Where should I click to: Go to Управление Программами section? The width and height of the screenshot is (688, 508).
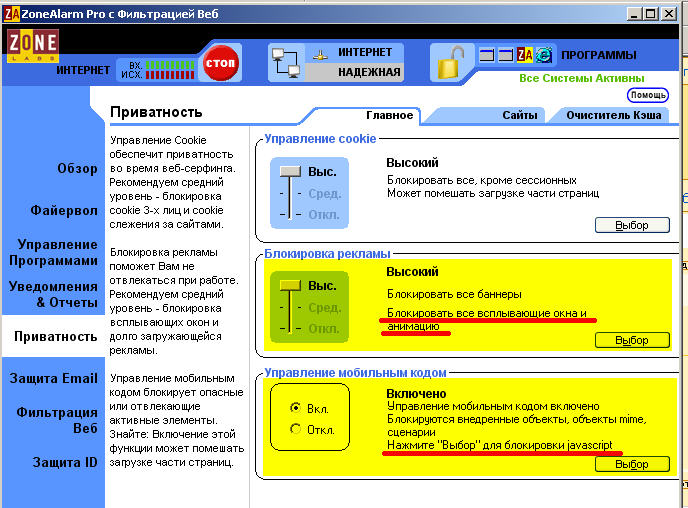tap(54, 252)
